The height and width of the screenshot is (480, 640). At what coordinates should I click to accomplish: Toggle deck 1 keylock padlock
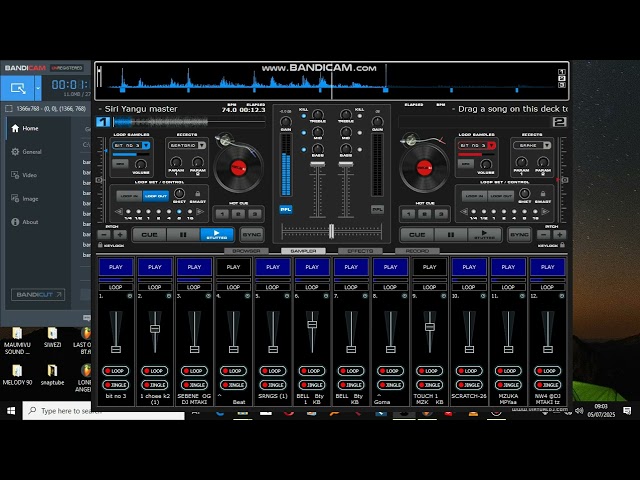point(100,245)
